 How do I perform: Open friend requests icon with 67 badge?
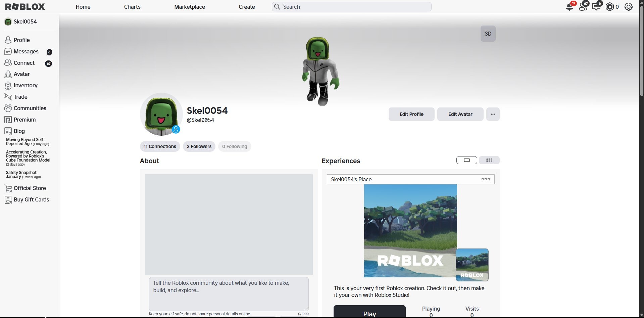[x=583, y=7]
